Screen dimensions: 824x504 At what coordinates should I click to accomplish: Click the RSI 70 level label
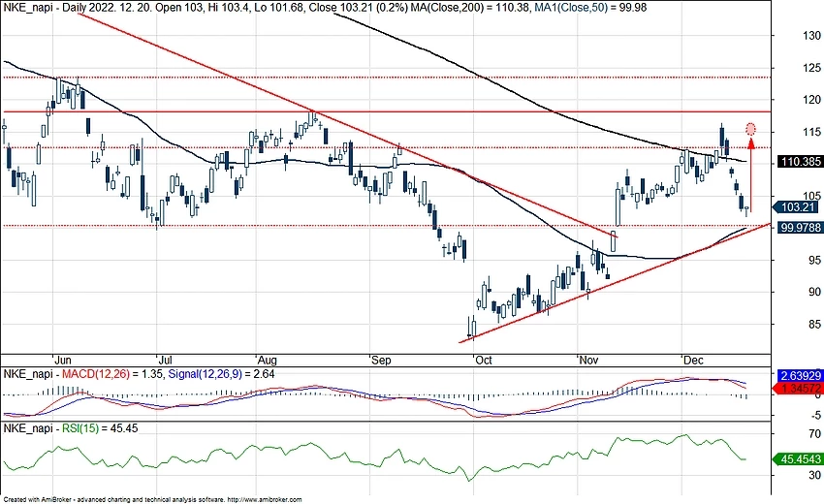(815, 434)
